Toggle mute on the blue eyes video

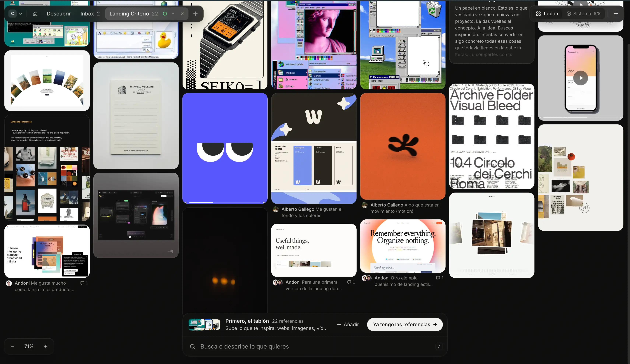click(x=264, y=202)
